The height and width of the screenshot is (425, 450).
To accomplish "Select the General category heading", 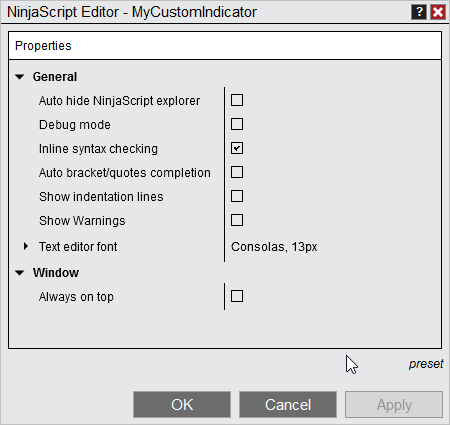I will [55, 77].
